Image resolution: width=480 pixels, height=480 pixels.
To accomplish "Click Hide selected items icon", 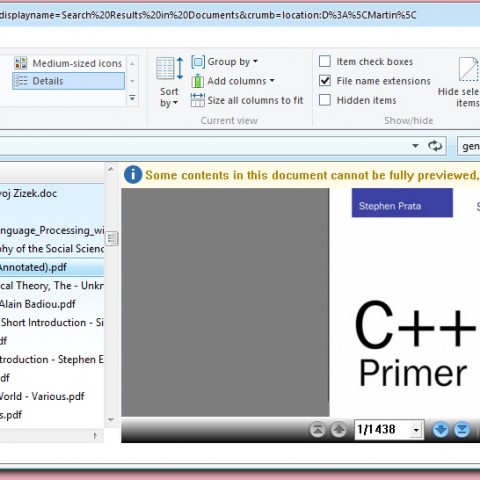I will tap(469, 69).
